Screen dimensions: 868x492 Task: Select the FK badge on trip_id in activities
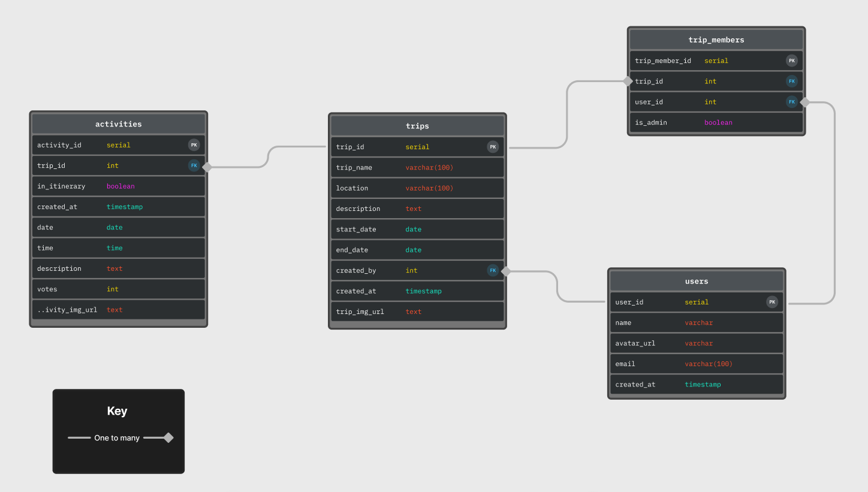(x=194, y=165)
